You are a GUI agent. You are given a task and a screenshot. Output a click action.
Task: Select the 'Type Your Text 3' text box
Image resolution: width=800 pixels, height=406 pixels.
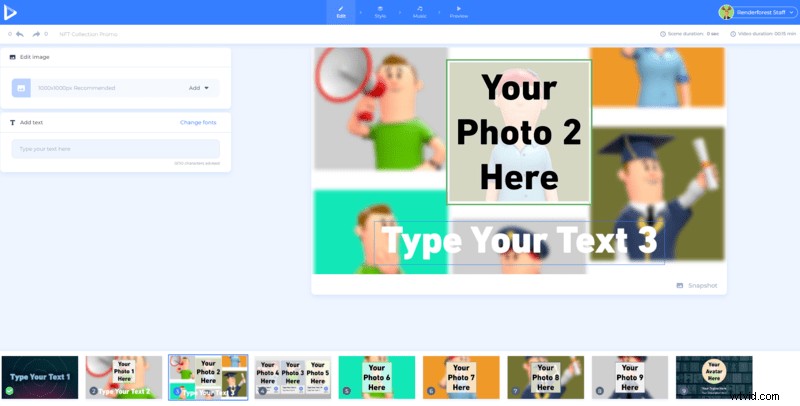click(519, 242)
